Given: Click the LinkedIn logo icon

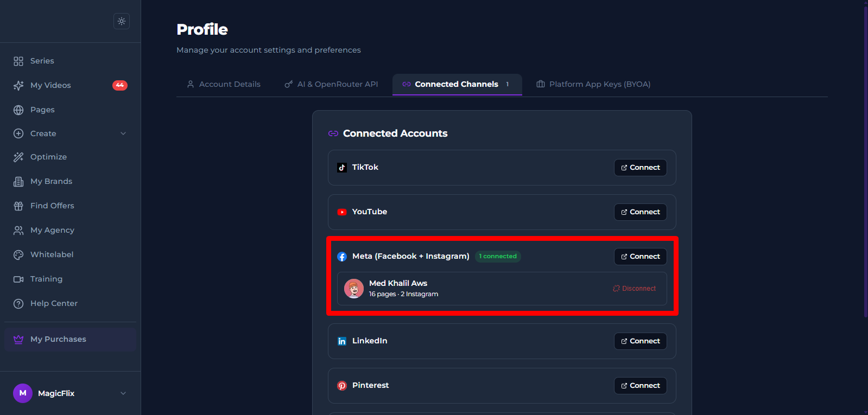Looking at the screenshot, I should pyautogui.click(x=342, y=341).
